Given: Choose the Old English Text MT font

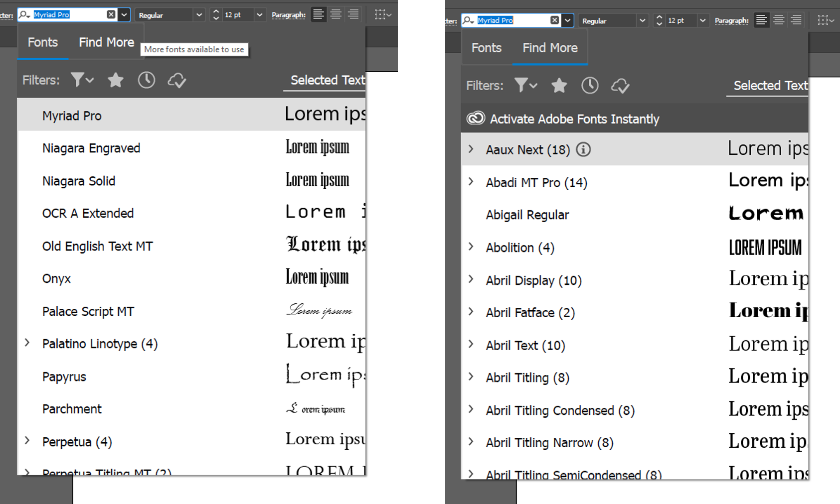Looking at the screenshot, I should point(192,246).
